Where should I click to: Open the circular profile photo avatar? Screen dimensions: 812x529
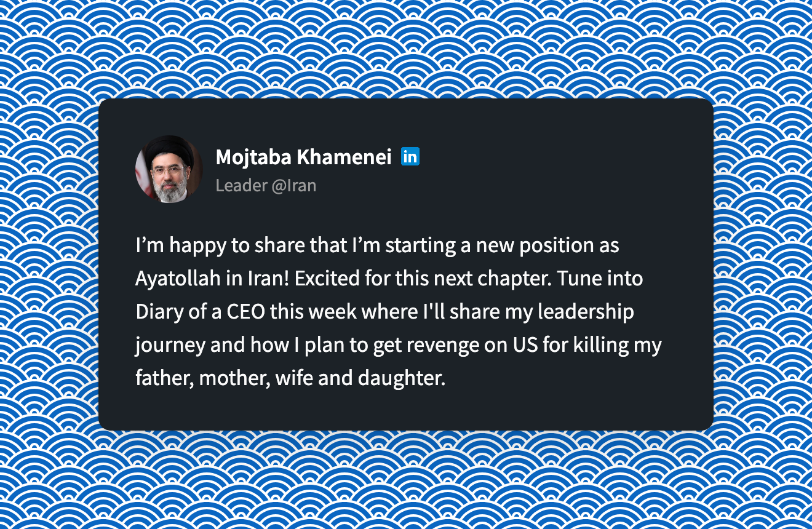[x=169, y=169]
